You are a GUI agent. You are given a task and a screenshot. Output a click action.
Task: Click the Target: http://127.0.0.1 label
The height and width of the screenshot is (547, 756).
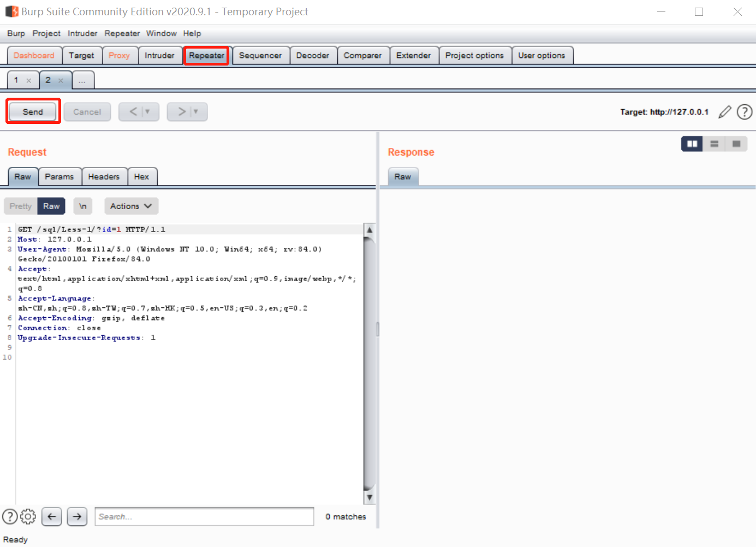664,112
